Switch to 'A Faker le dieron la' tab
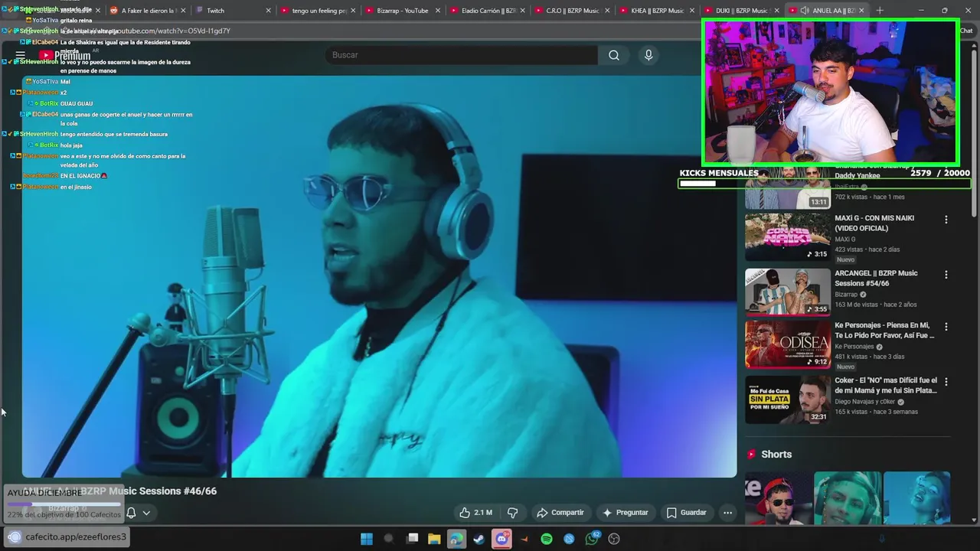The height and width of the screenshot is (551, 980). point(149,11)
